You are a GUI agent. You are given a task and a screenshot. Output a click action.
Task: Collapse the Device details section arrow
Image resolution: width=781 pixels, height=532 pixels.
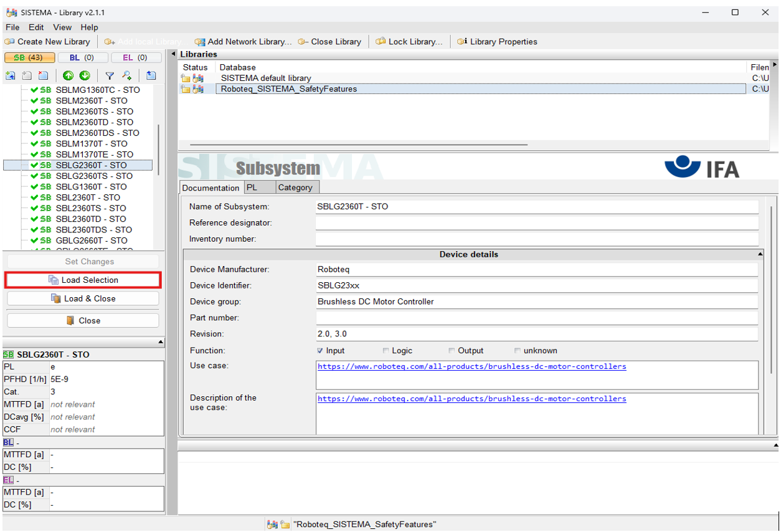pos(760,254)
